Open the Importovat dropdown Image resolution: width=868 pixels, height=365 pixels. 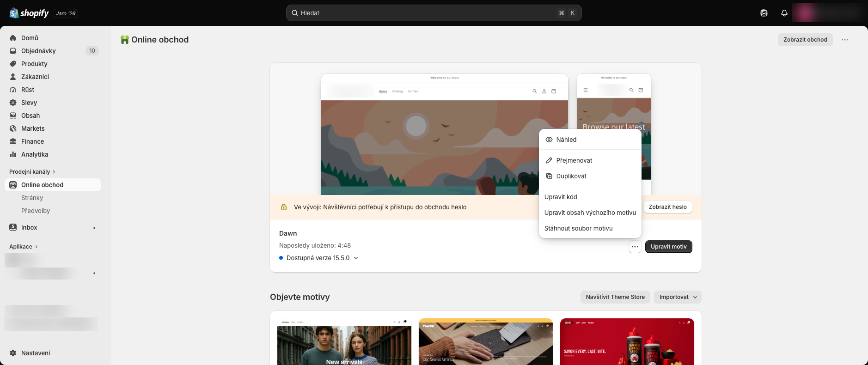coord(678,297)
